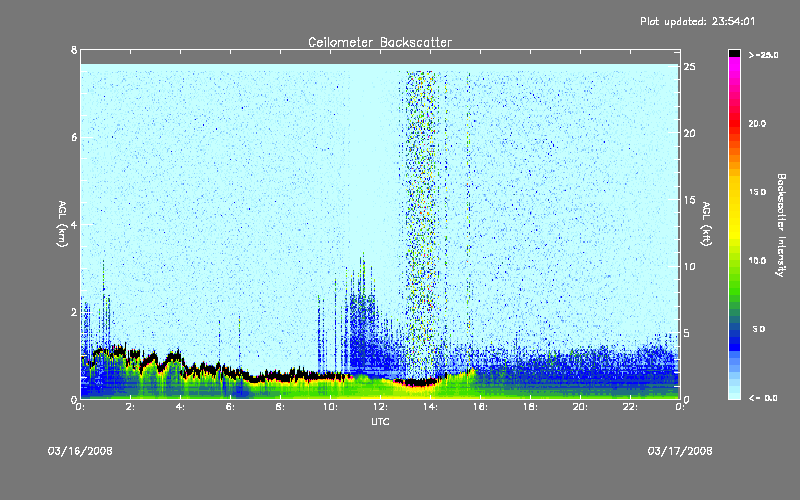Click the 'Backscatter Intensity' colorbar label
The height and width of the screenshot is (500, 800).
[781, 225]
